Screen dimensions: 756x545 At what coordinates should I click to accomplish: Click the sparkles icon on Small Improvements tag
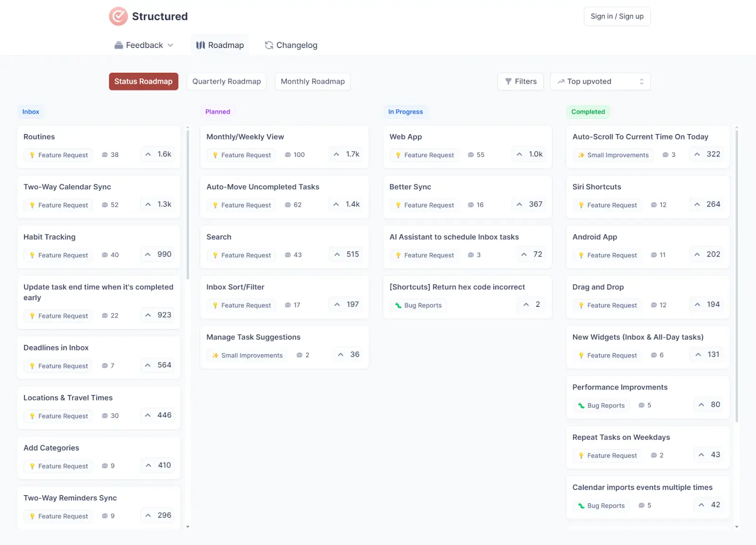click(215, 355)
